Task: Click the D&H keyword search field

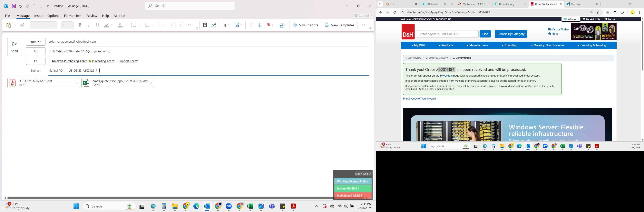Action: click(447, 34)
